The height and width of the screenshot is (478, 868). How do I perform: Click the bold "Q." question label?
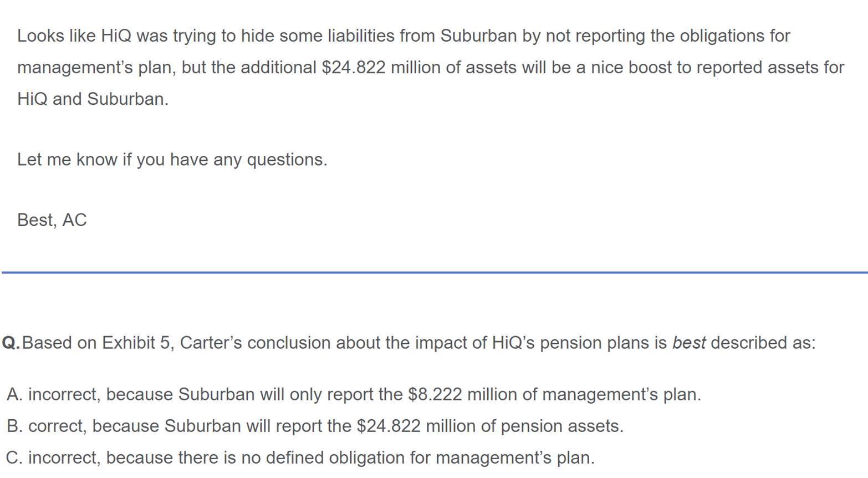click(11, 343)
